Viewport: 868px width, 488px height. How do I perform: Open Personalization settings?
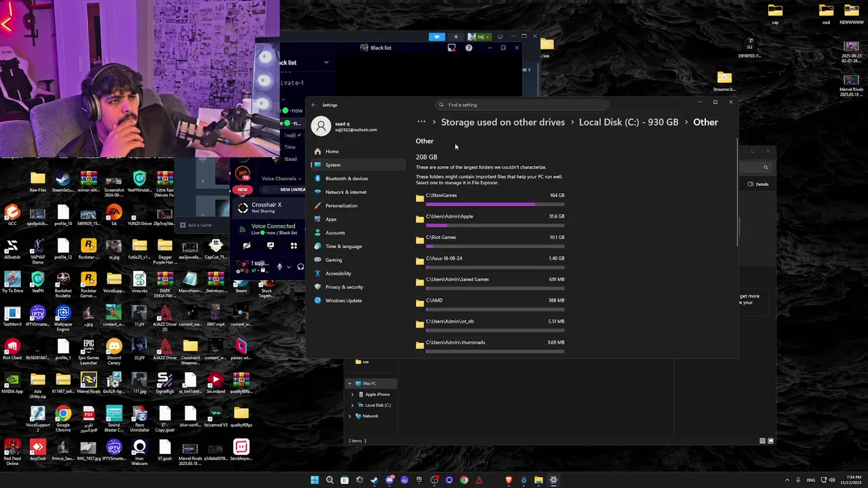click(357, 205)
